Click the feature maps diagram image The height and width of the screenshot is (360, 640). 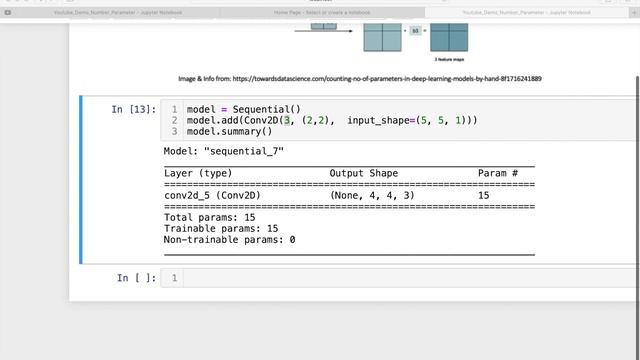point(382,42)
